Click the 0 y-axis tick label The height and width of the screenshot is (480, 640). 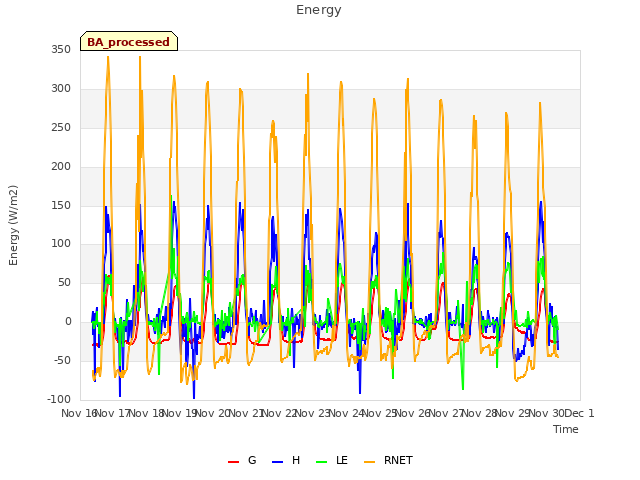tap(68, 322)
